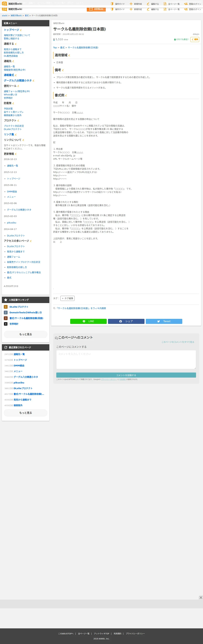The image size is (203, 644).
Task: Open 世界時計 ranked fourth in ranking
Action: (14, 324)
